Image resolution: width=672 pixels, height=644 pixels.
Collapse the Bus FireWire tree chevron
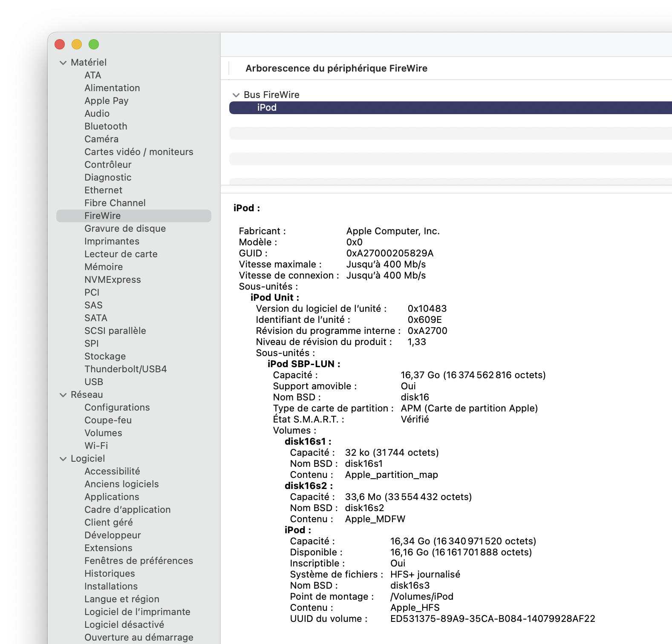coord(236,95)
